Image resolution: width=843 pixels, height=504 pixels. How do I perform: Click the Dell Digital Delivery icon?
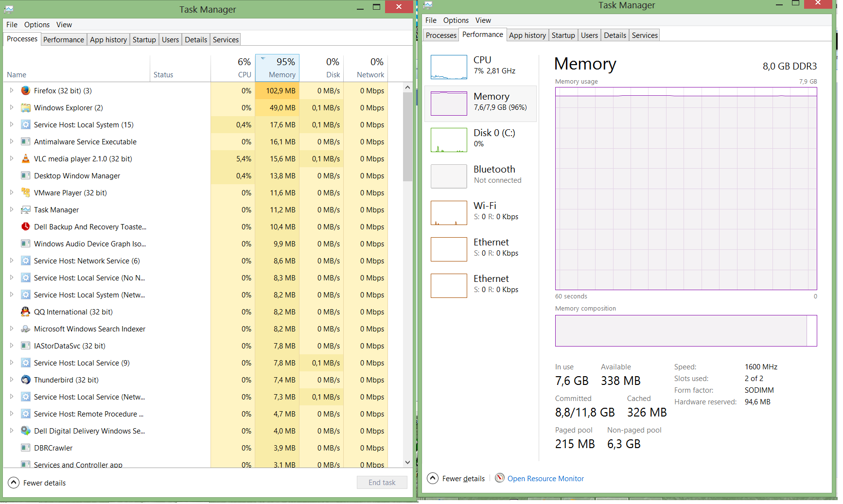(x=26, y=431)
